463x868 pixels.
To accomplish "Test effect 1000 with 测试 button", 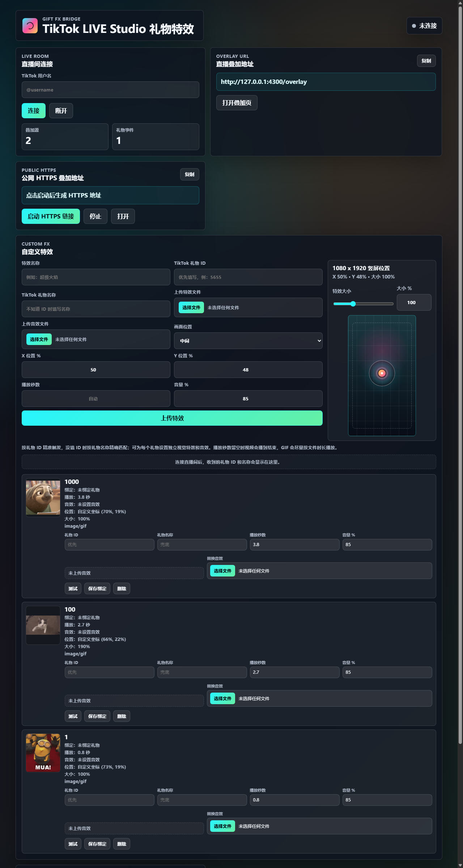I will [73, 589].
